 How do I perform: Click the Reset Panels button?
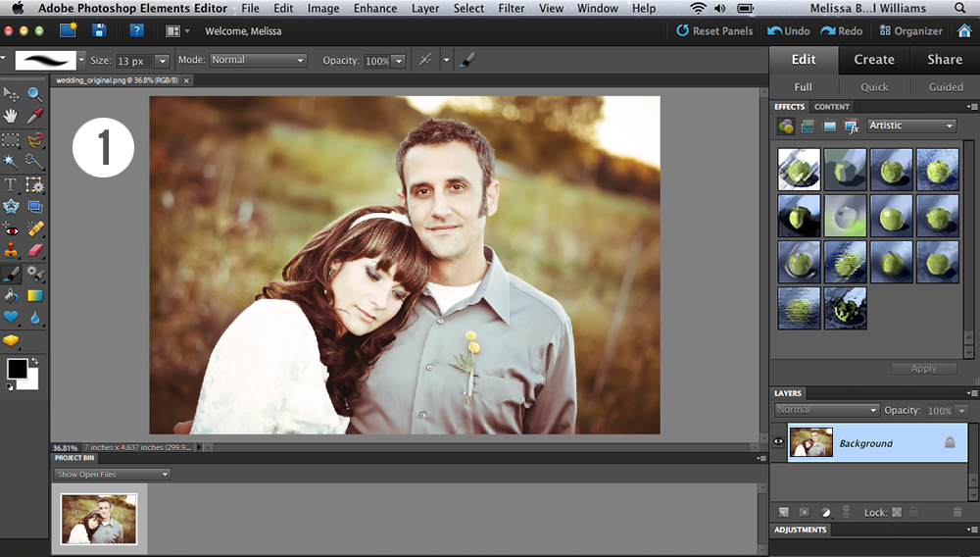[x=714, y=30]
